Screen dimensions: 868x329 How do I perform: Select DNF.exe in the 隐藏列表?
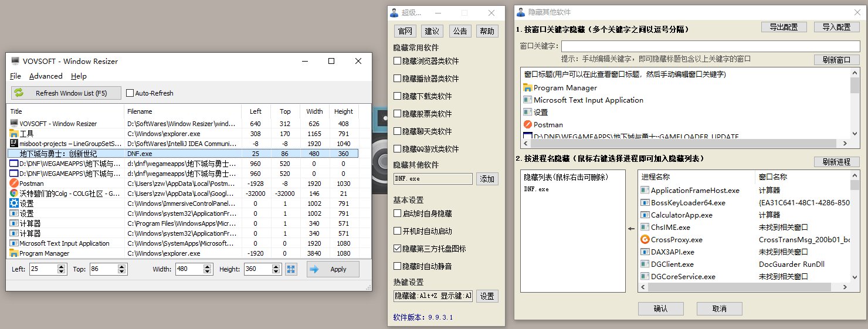[x=536, y=189]
